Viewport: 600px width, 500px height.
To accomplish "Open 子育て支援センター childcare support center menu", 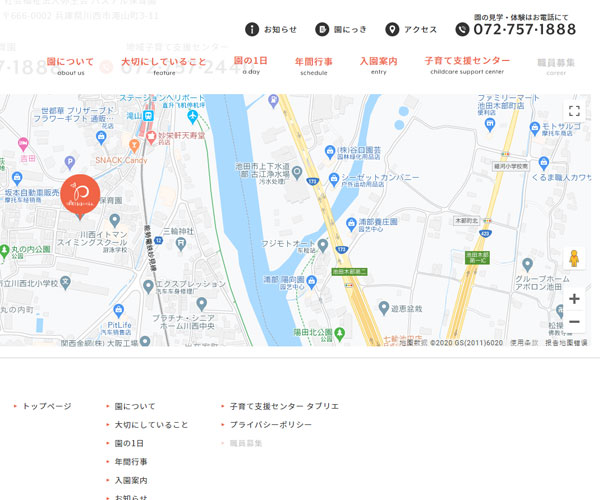I will (x=467, y=65).
